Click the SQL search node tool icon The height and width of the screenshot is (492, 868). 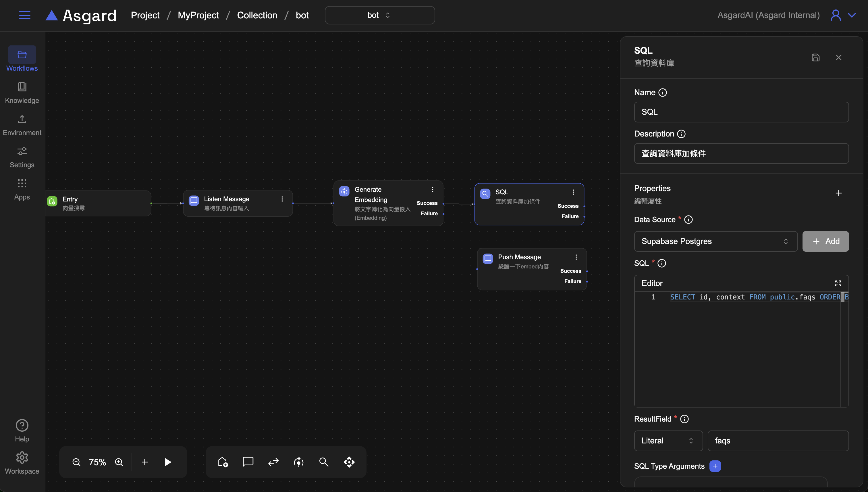pyautogui.click(x=323, y=462)
